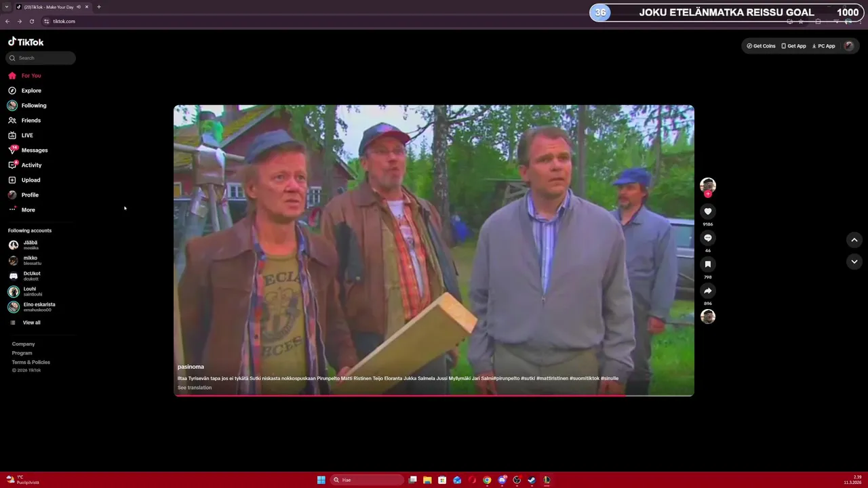Focus the TikTok search field
The image size is (868, 488).
coord(41,58)
